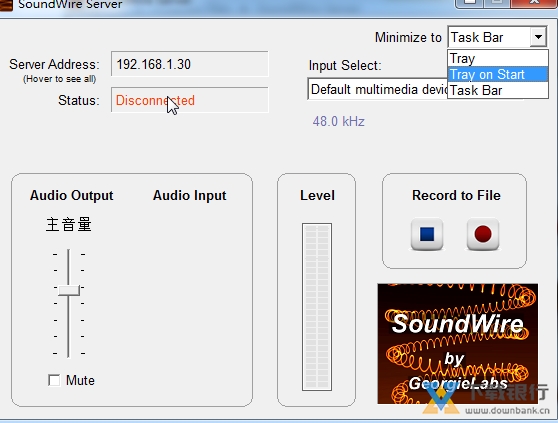Choose Tray on Start option

[498, 74]
